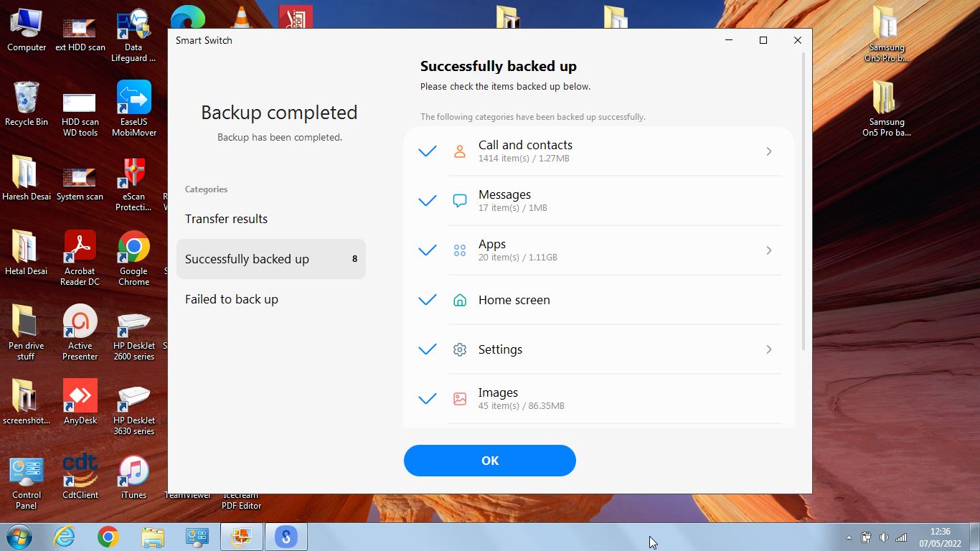Click the Call and contacts person icon
This screenshot has height=551, width=980.
(460, 151)
